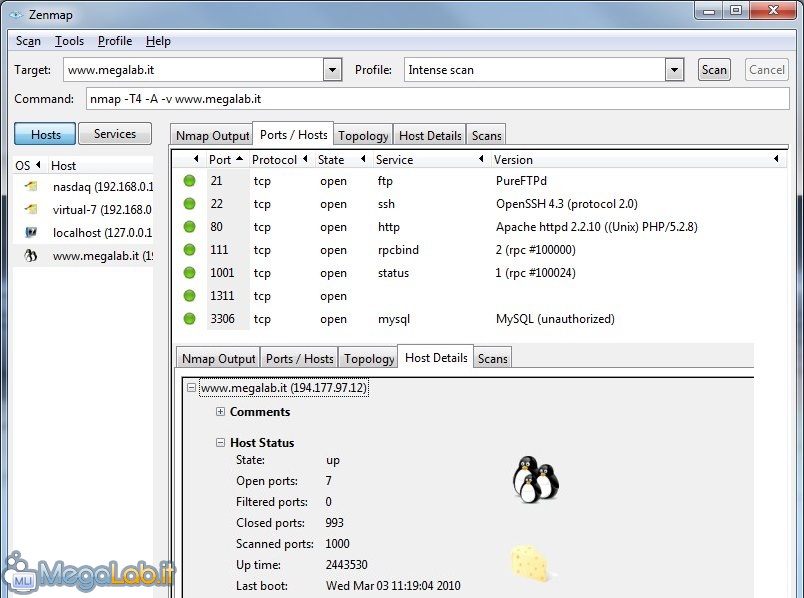804x598 pixels.
Task: Select lower Host Details tab
Action: pos(436,357)
